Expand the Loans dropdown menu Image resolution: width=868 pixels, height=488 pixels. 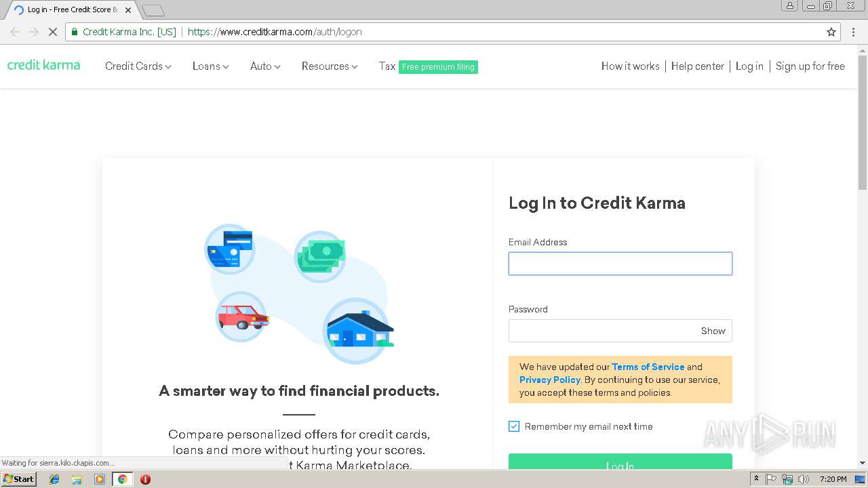pos(211,66)
